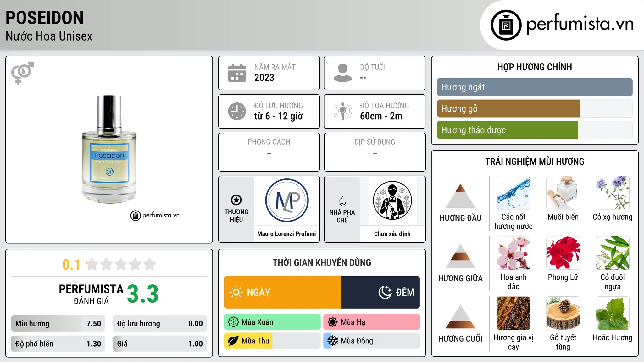Click the perfumer illustration avatar
This screenshot has height=362, width=644.
coord(392,200)
